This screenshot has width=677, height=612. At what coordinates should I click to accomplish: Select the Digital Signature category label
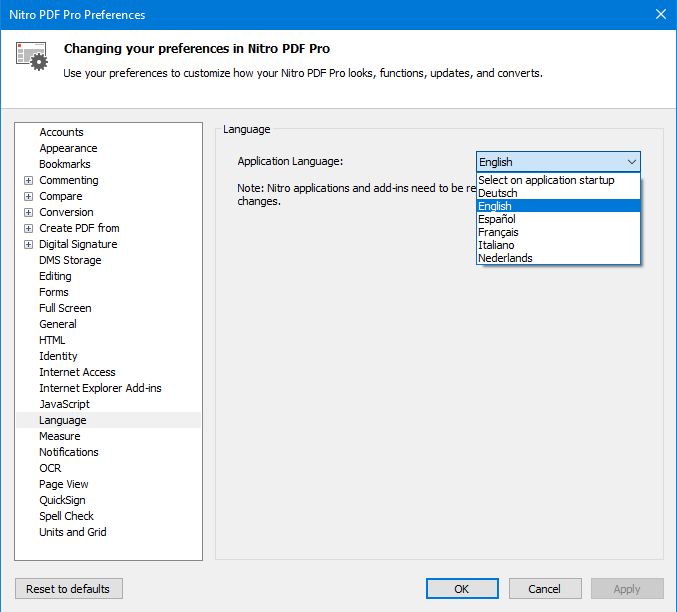[x=78, y=244]
